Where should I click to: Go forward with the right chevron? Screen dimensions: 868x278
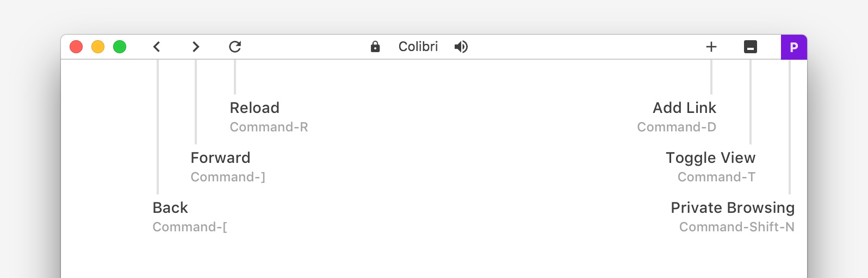click(196, 47)
